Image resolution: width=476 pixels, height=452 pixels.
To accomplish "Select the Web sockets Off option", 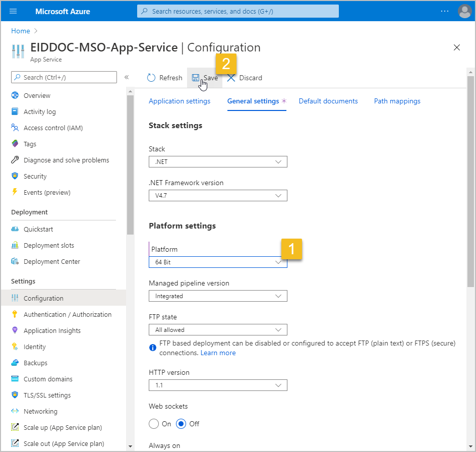I will 182,424.
